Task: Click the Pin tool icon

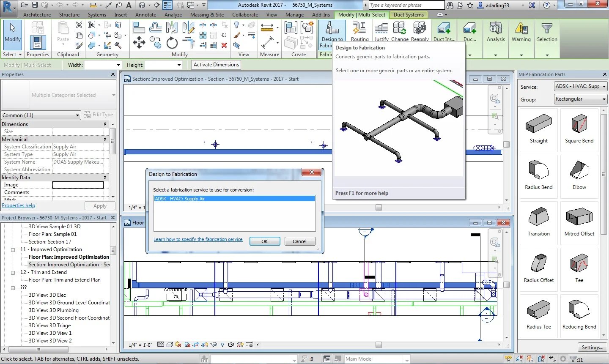Action: pos(224,35)
